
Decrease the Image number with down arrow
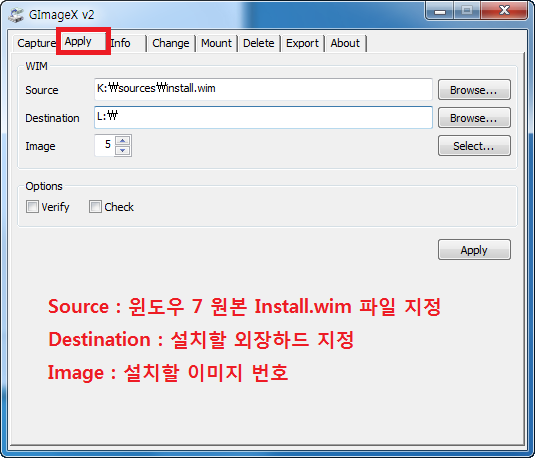(123, 151)
